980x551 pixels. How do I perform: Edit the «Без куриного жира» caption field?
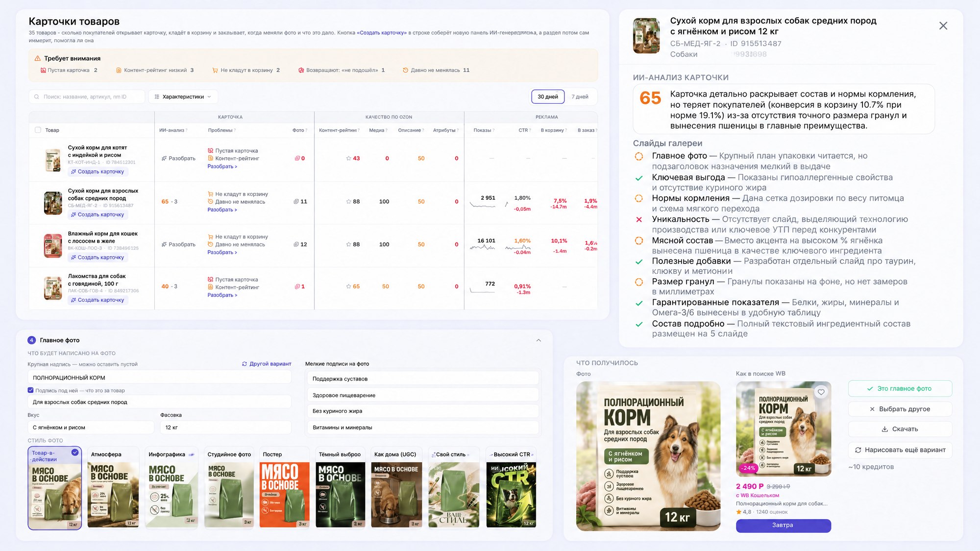tap(423, 411)
